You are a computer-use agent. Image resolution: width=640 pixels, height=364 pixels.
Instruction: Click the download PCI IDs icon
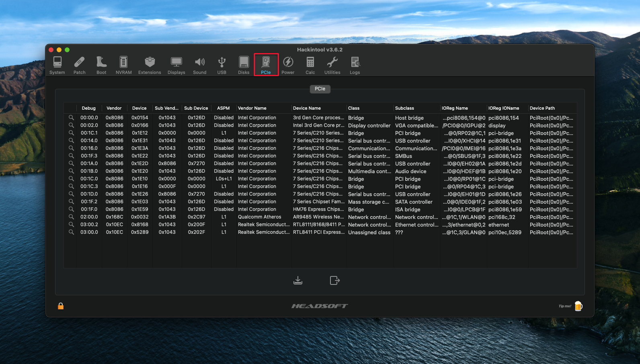tap(298, 280)
